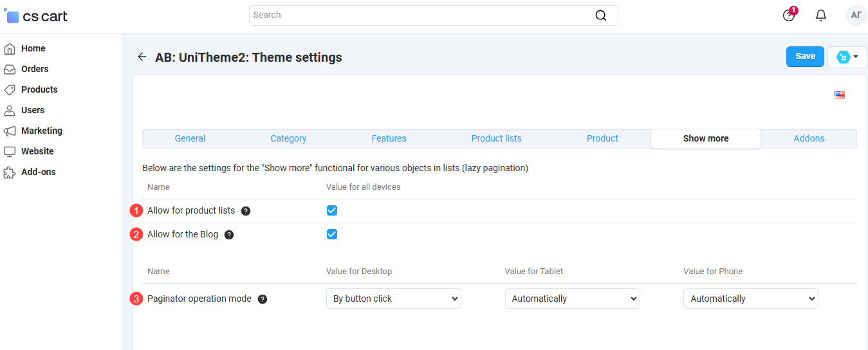Open Products in the left sidebar
The height and width of the screenshot is (350, 868).
tap(39, 89)
